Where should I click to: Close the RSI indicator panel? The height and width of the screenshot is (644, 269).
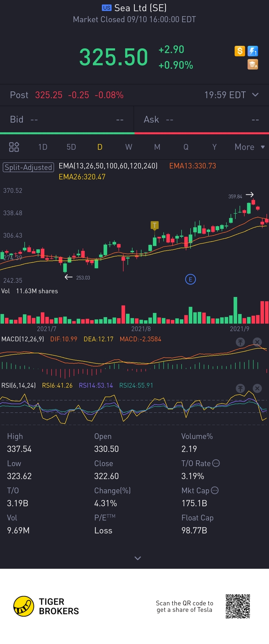257,388
